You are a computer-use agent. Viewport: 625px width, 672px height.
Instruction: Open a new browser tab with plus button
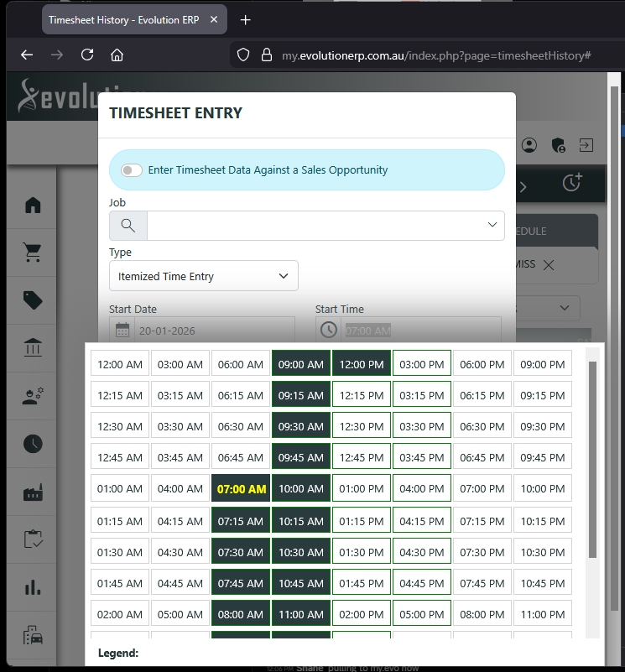click(x=245, y=19)
